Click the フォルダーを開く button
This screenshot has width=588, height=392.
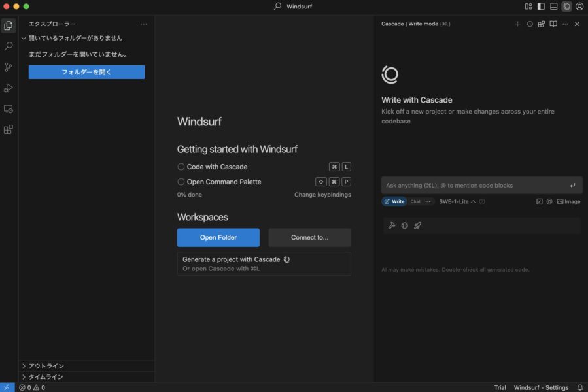pyautogui.click(x=86, y=72)
